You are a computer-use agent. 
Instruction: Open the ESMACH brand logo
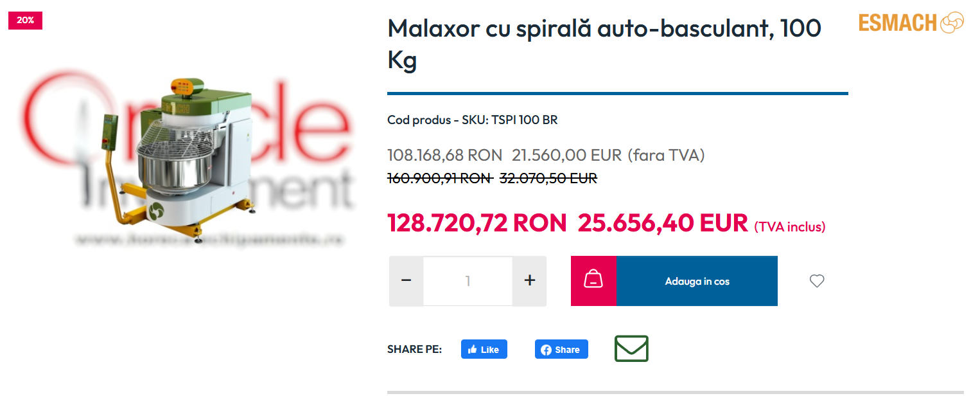click(911, 22)
